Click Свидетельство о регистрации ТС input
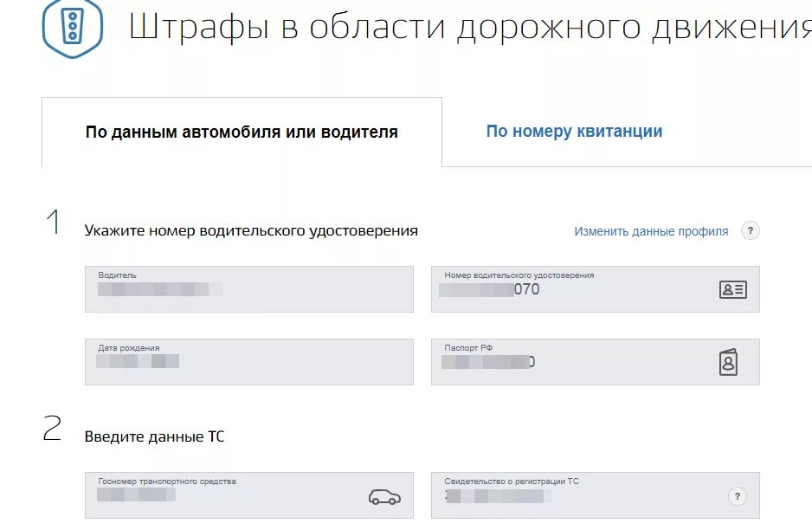812x530 pixels. [x=571, y=495]
